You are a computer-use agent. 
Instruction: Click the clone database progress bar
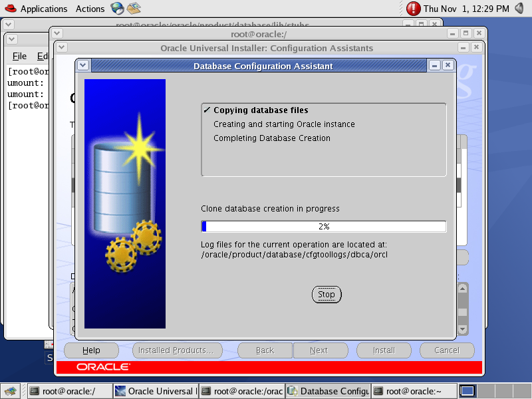tap(323, 226)
